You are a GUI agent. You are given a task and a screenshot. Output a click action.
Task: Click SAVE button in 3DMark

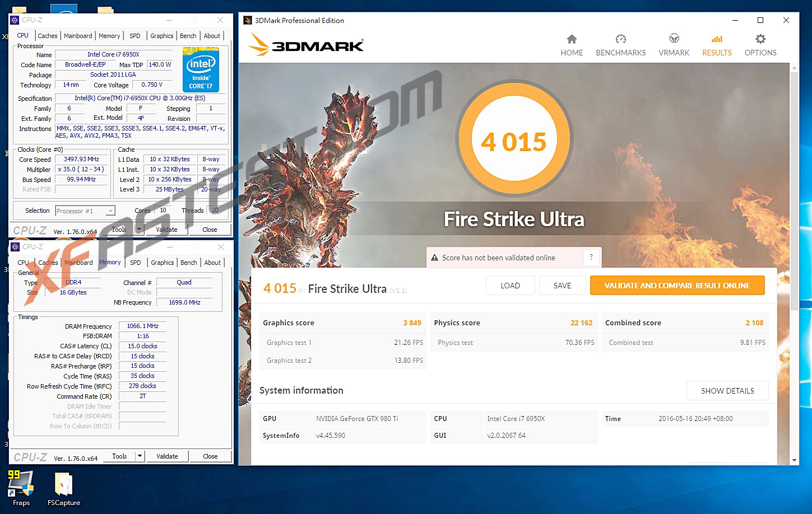click(562, 286)
